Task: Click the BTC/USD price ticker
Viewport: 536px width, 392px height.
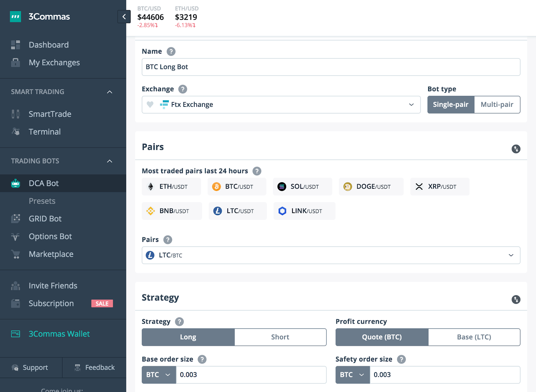Action: (150, 17)
